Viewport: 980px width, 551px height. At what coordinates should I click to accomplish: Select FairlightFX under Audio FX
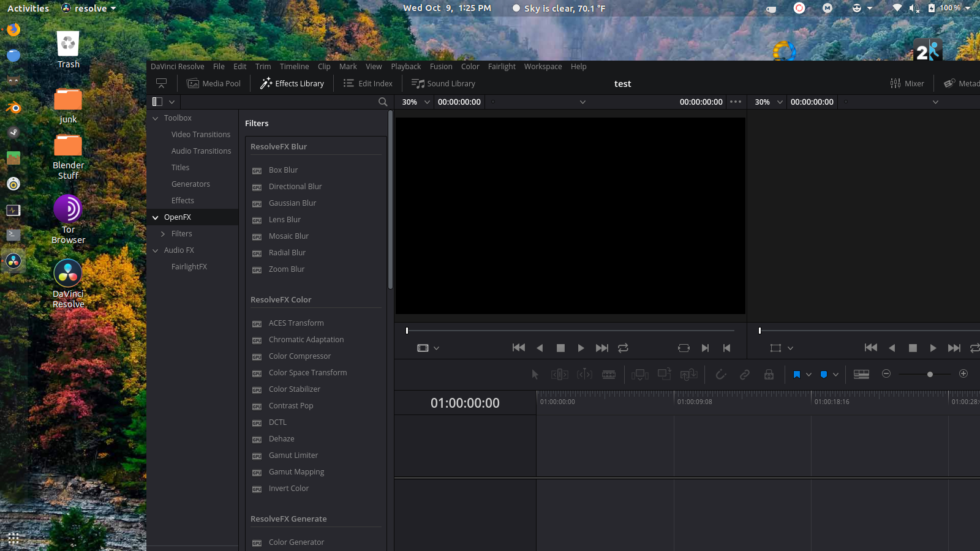(189, 267)
